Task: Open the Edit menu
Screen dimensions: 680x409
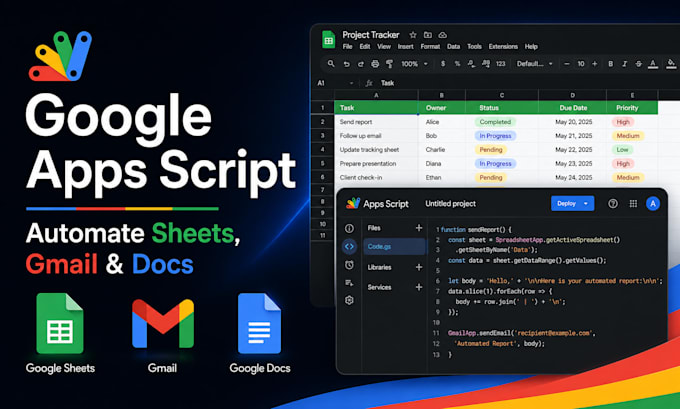Action: tap(365, 46)
